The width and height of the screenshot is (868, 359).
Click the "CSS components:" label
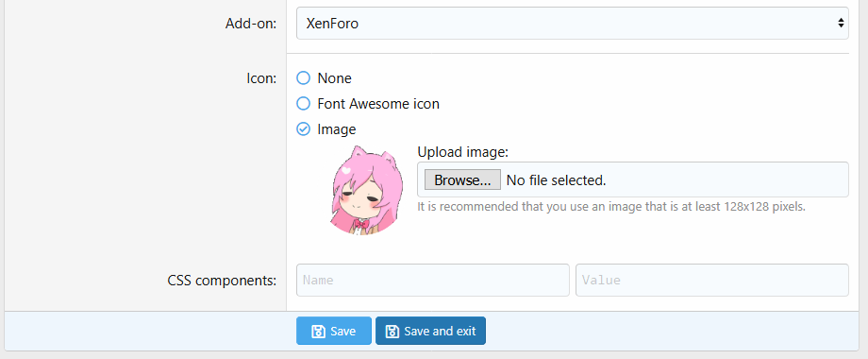[x=222, y=281]
